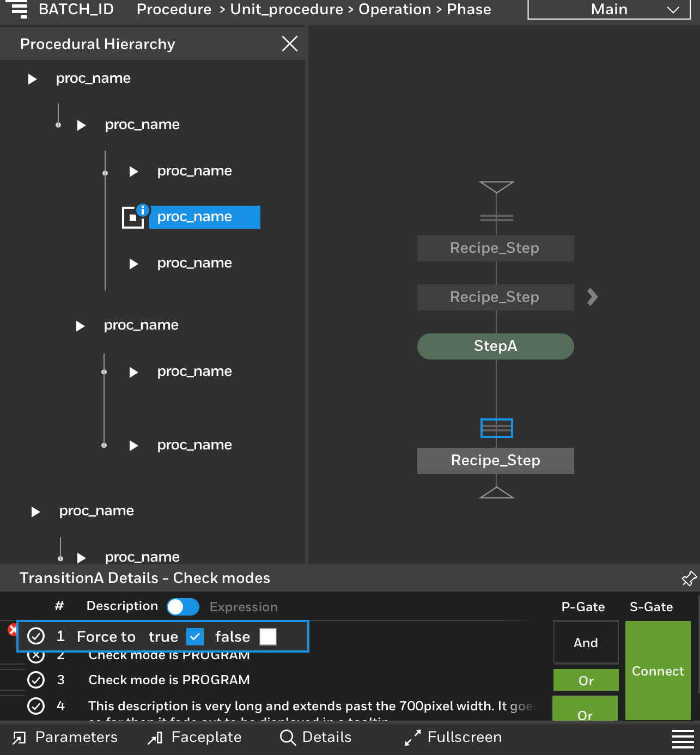Screen dimensions: 700x755
Task: Select row 3 Check mode is PROGRAM
Action: pos(169,680)
